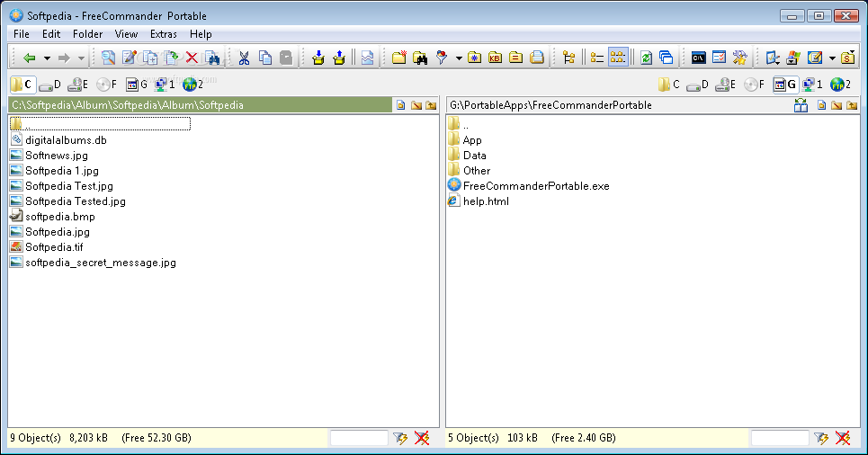Click the blue checklist window icon

[x=719, y=58]
